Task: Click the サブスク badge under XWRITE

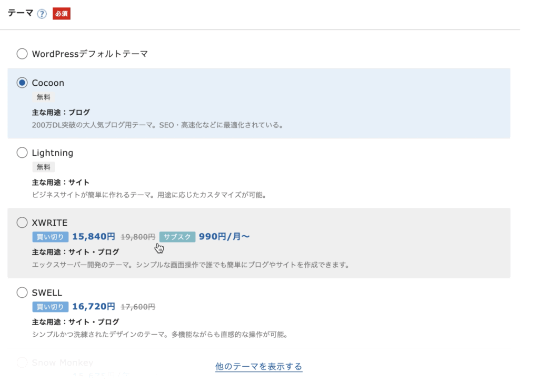Action: pos(177,237)
